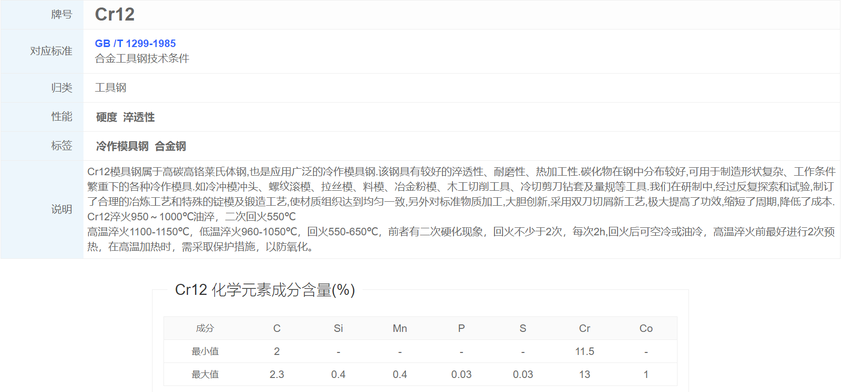Open the GB/T 1299-1985 standard link
Viewport: 860px width, 392px height.
(135, 43)
